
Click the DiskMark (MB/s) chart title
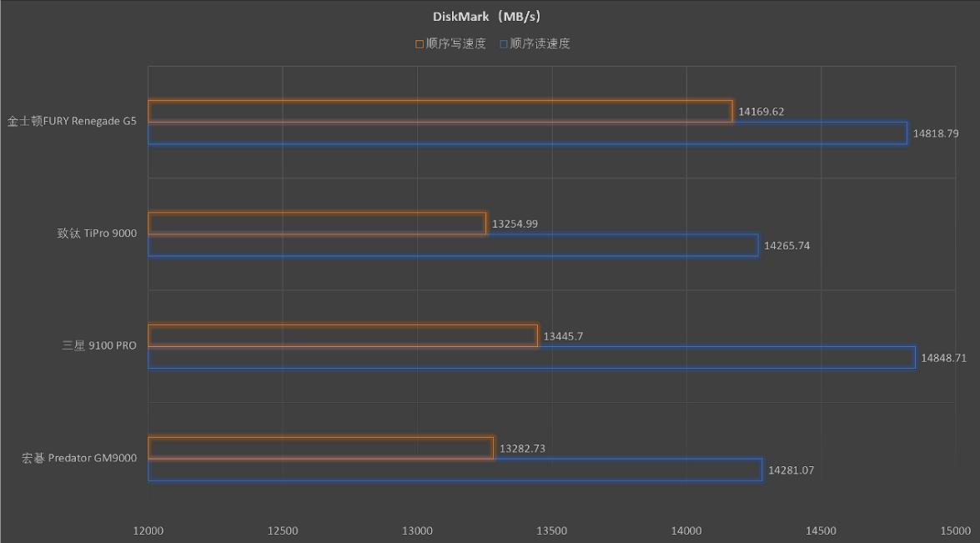click(x=487, y=17)
